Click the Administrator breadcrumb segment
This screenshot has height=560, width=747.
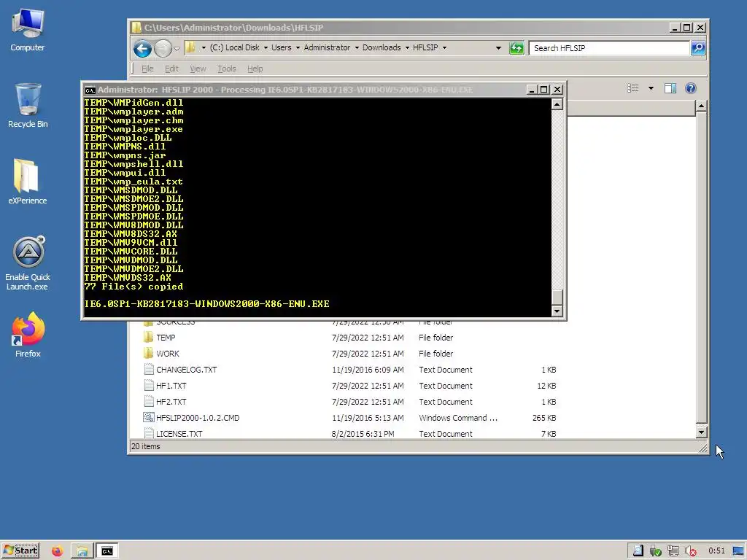(327, 47)
